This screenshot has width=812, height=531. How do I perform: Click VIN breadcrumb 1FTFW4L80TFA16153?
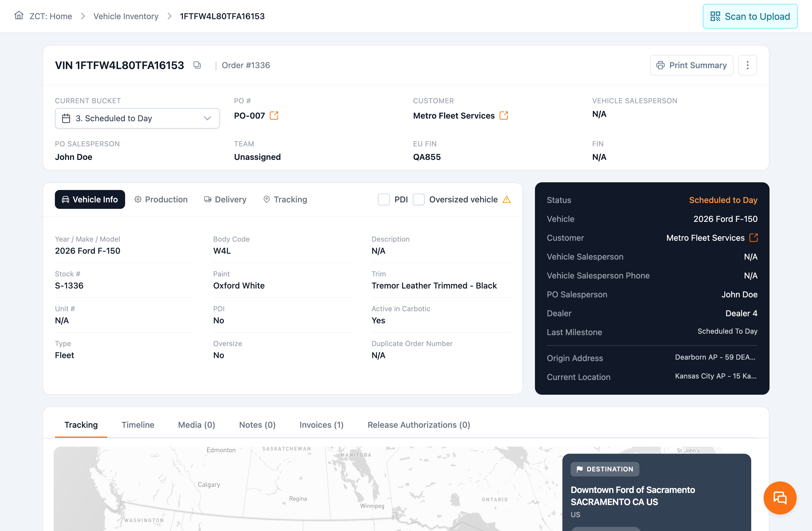(x=222, y=16)
